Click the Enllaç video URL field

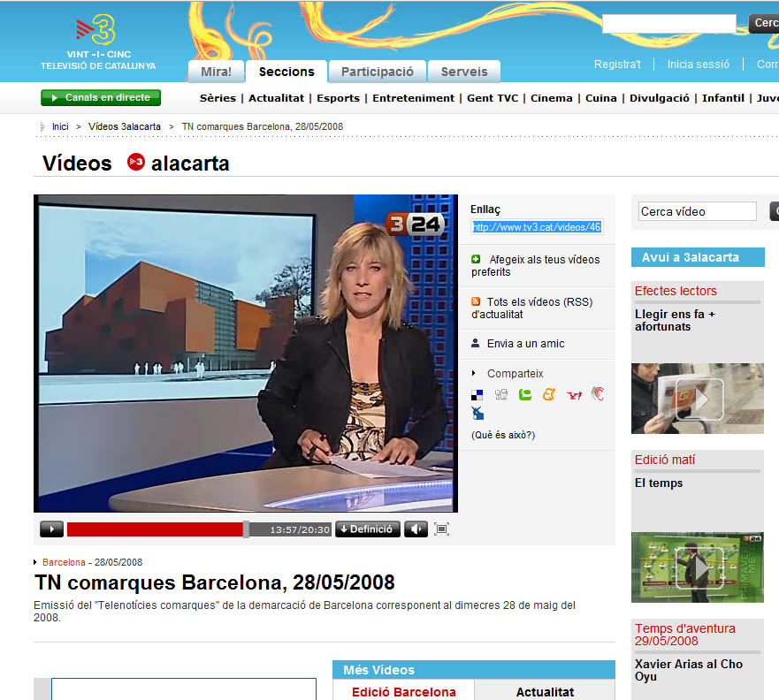537,227
